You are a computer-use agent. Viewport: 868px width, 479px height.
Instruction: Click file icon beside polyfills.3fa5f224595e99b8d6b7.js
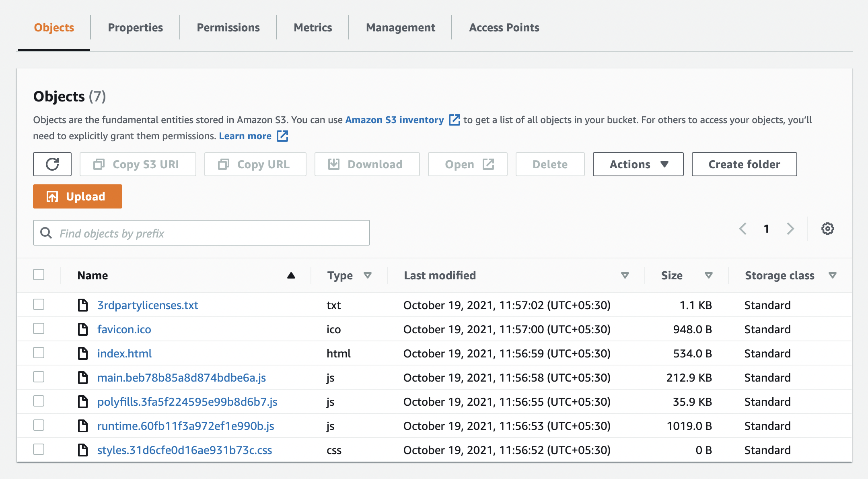[83, 402]
